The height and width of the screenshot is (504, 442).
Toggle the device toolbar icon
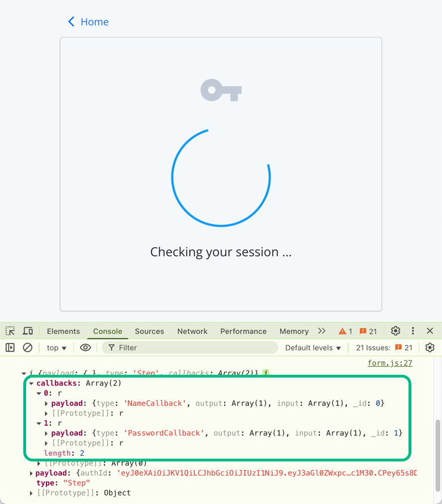[x=28, y=331]
